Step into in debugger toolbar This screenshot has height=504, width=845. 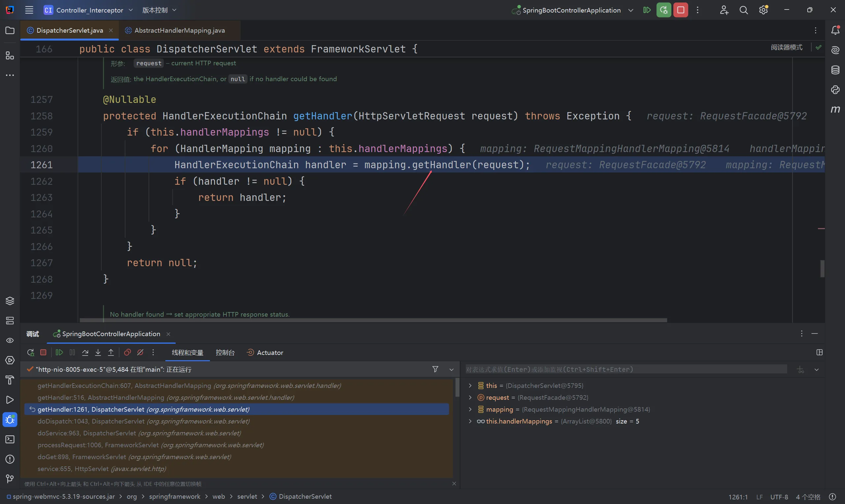[x=98, y=353]
